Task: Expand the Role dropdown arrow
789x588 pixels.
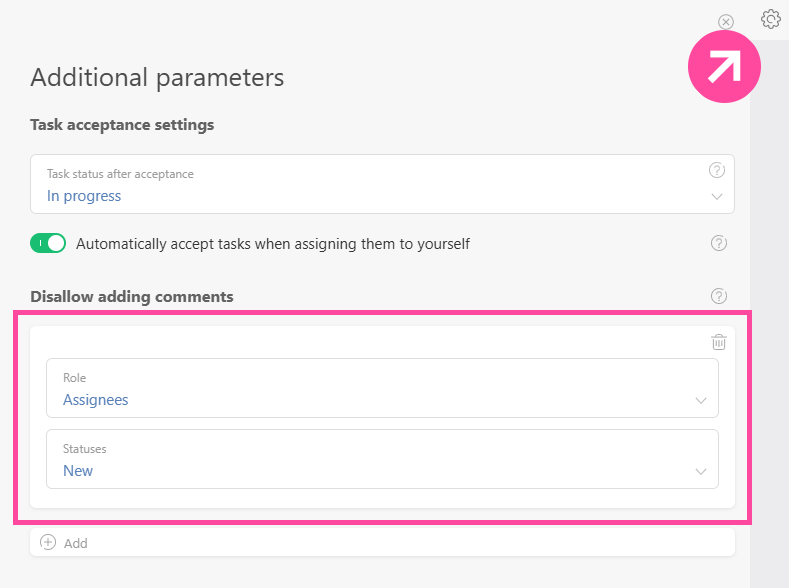Action: pos(700,401)
